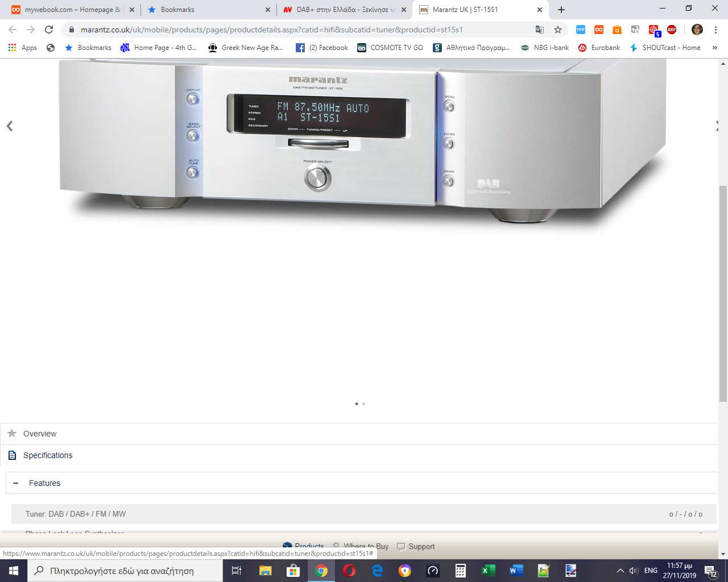Show hidden bookmarks with the overflow chevron

(x=715, y=48)
